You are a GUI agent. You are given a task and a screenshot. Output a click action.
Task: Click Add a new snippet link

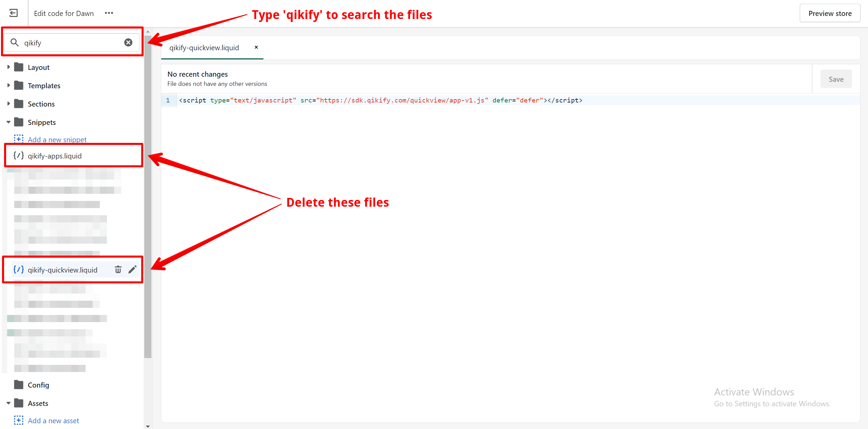57,139
